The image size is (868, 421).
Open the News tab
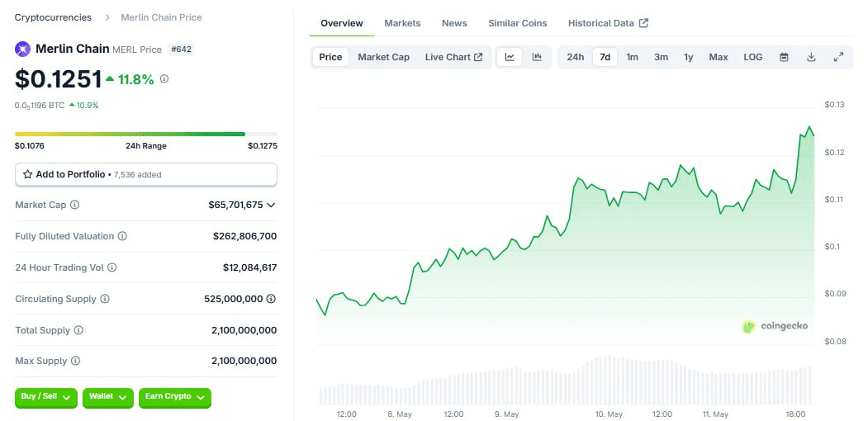pyautogui.click(x=454, y=23)
